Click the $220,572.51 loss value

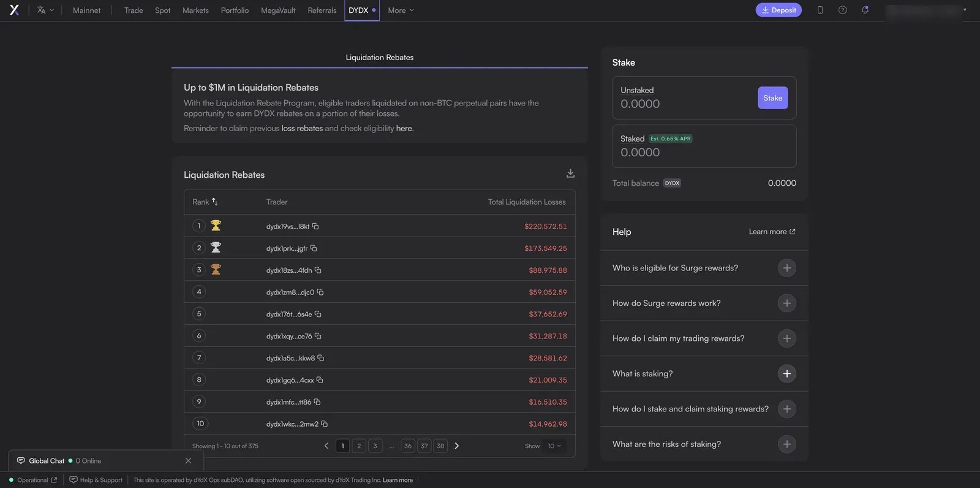546,226
